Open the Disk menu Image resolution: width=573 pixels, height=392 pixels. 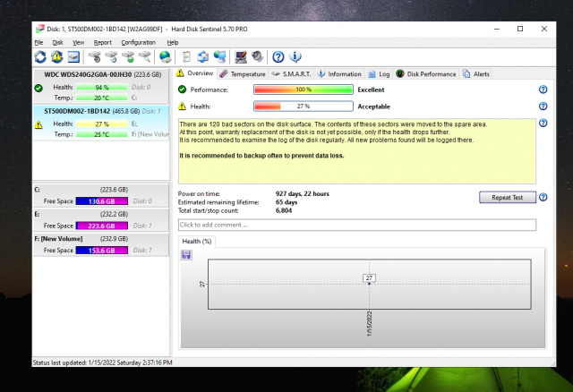coord(57,42)
